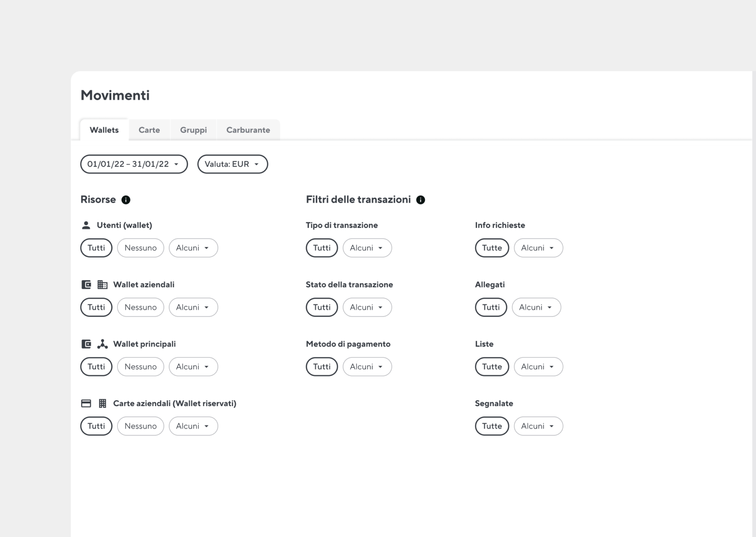756x537 pixels.
Task: Click the Filtri delle transazioni heading
Action: tap(358, 200)
